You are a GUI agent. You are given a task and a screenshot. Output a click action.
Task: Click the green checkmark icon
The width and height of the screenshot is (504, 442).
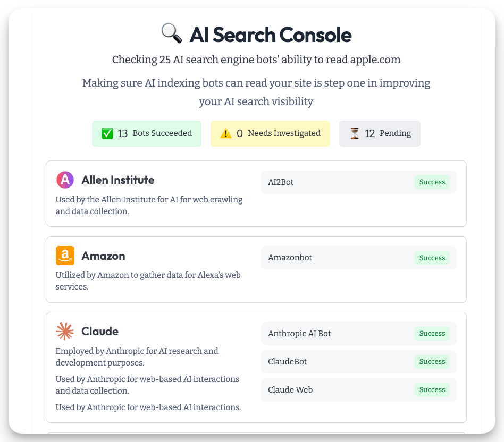coord(107,133)
